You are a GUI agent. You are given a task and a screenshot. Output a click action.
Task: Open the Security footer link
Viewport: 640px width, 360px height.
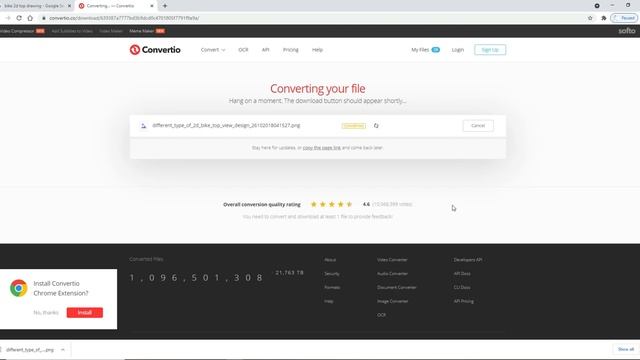coord(332,273)
